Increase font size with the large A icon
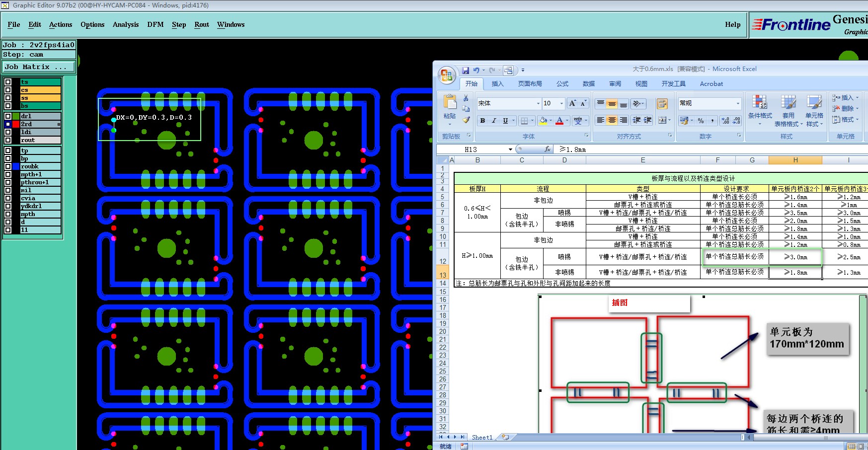Viewport: 868px width, 450px height. [572, 103]
